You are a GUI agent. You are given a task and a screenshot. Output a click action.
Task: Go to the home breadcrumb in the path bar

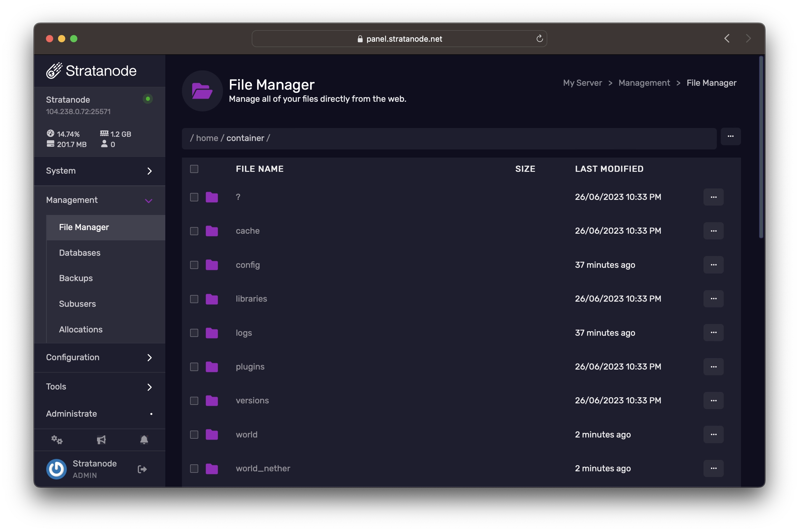(x=206, y=138)
